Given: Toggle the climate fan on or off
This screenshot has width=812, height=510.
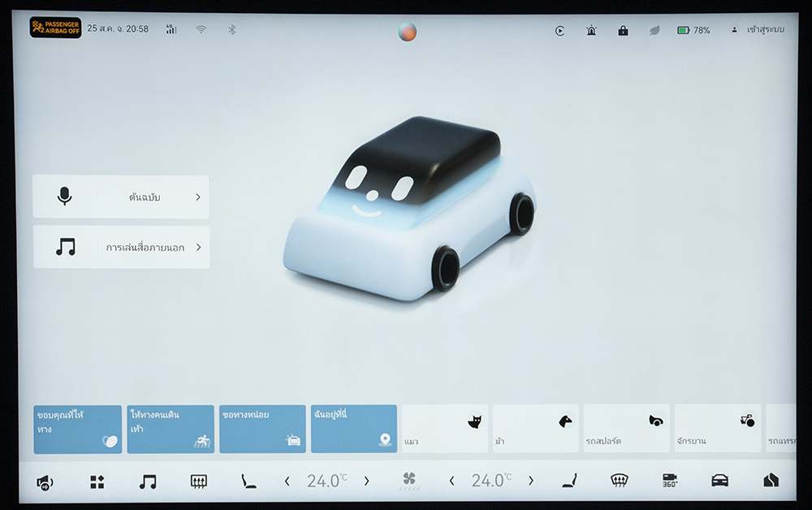Looking at the screenshot, I should (409, 481).
